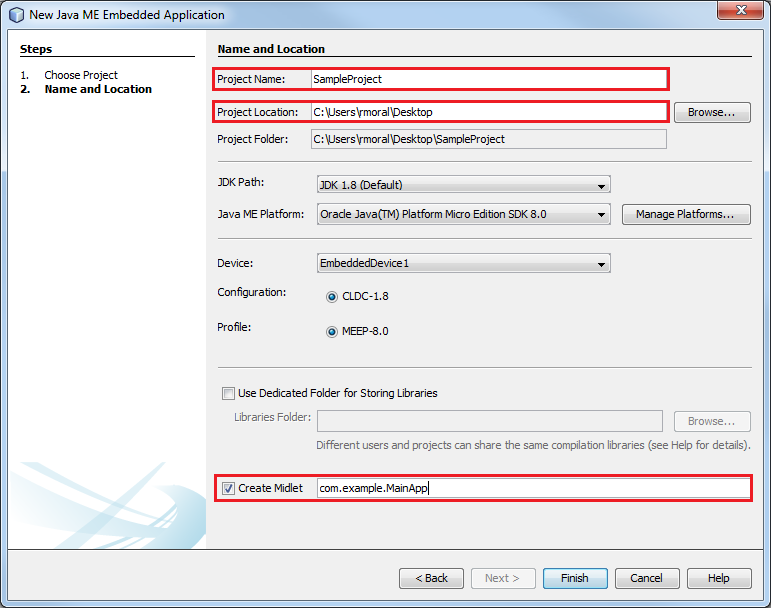Expand the Device dropdown showing EmbeddedDevice1
The width and height of the screenshot is (771, 608).
pos(464,263)
